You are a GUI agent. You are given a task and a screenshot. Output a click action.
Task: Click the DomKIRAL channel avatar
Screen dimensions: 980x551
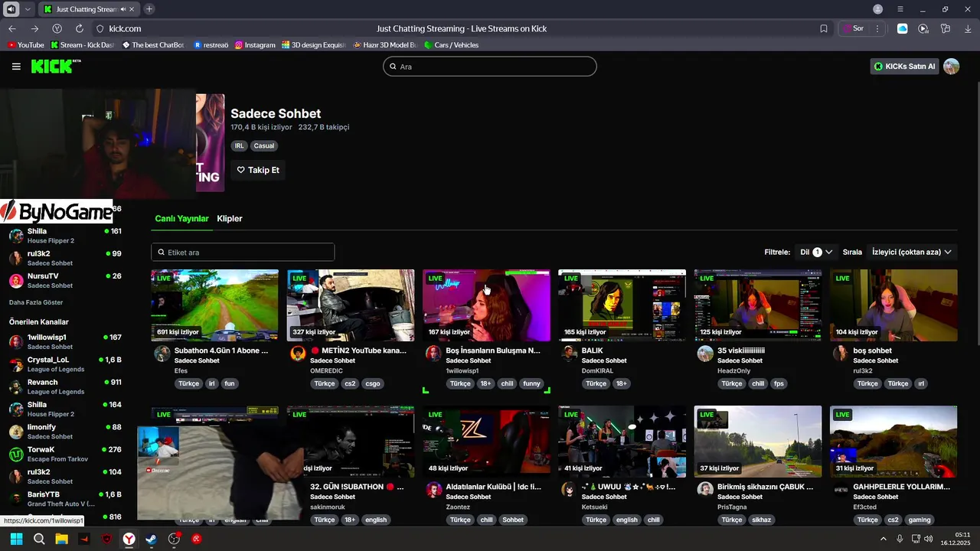click(x=570, y=353)
